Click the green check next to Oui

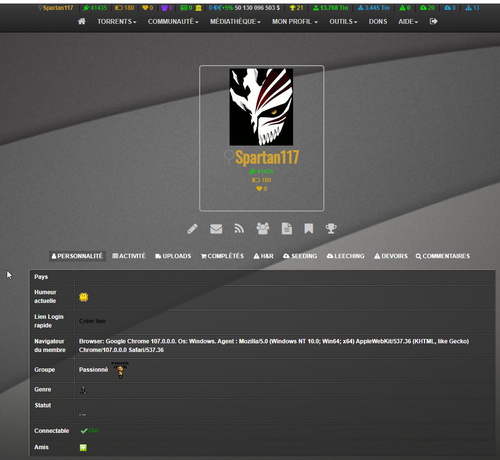coord(84,431)
